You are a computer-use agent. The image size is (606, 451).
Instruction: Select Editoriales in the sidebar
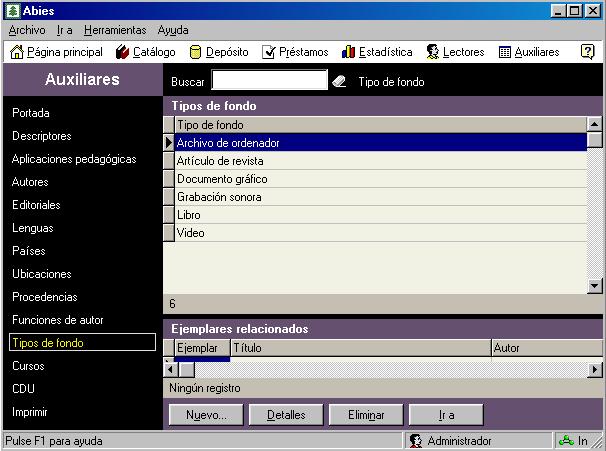pyautogui.click(x=36, y=205)
